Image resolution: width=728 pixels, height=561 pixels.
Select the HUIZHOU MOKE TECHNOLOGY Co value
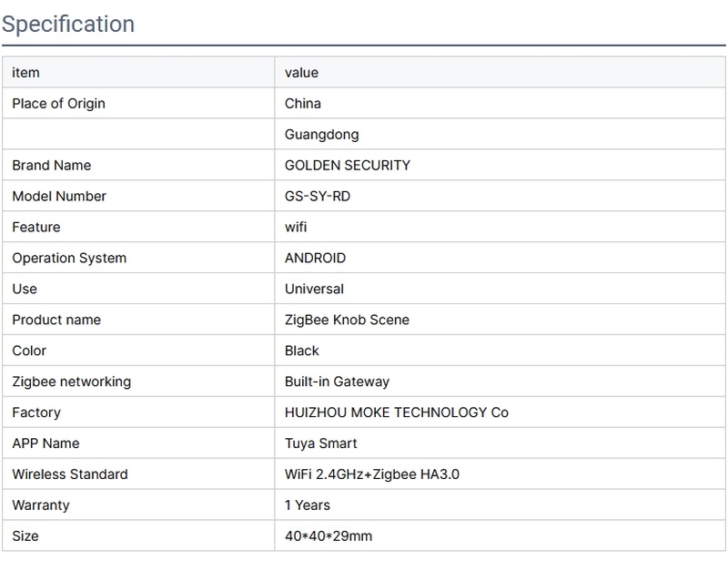(396, 413)
